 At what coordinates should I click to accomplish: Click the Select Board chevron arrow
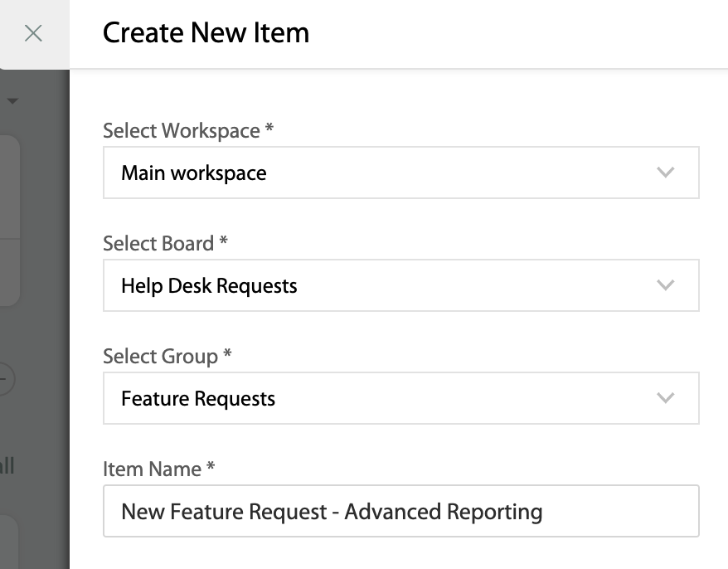click(665, 285)
